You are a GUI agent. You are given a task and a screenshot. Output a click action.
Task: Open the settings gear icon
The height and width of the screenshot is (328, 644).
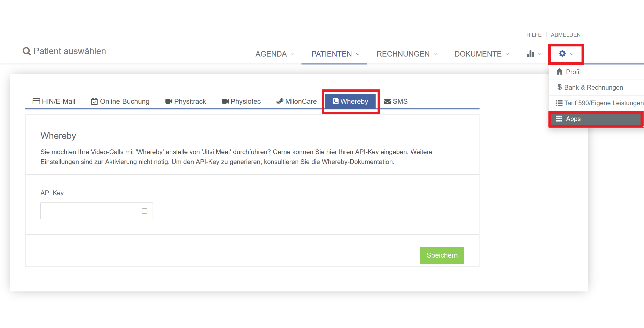pyautogui.click(x=562, y=53)
